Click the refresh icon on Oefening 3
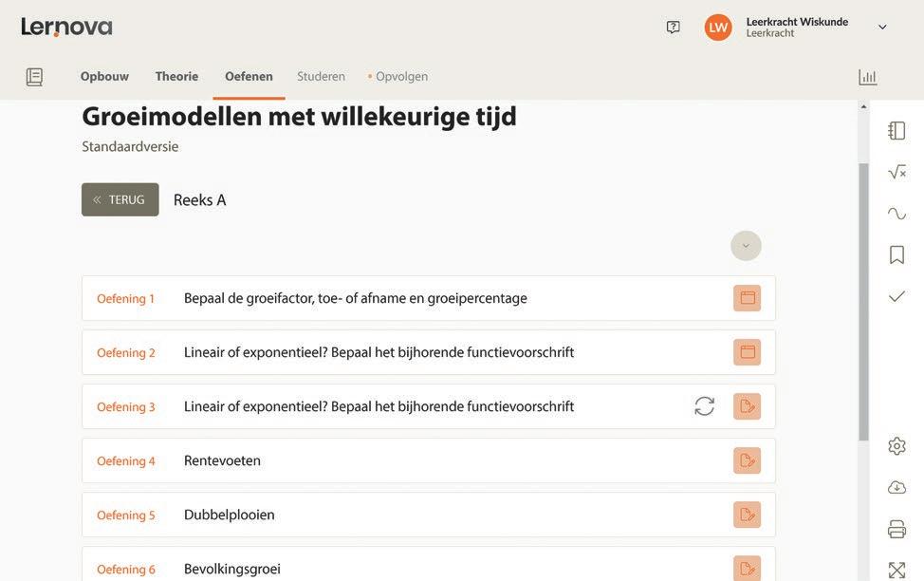This screenshot has width=924, height=581. (x=704, y=406)
